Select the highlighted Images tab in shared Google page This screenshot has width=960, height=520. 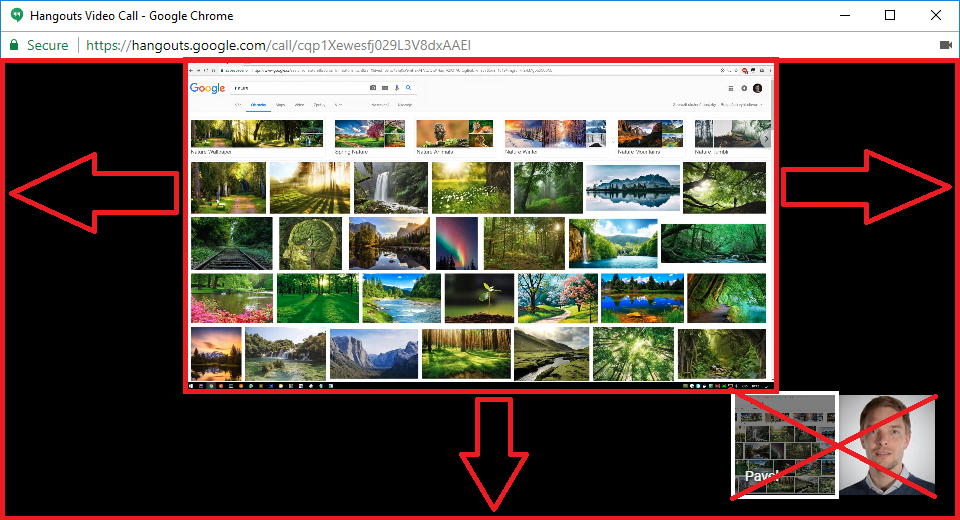(258, 105)
